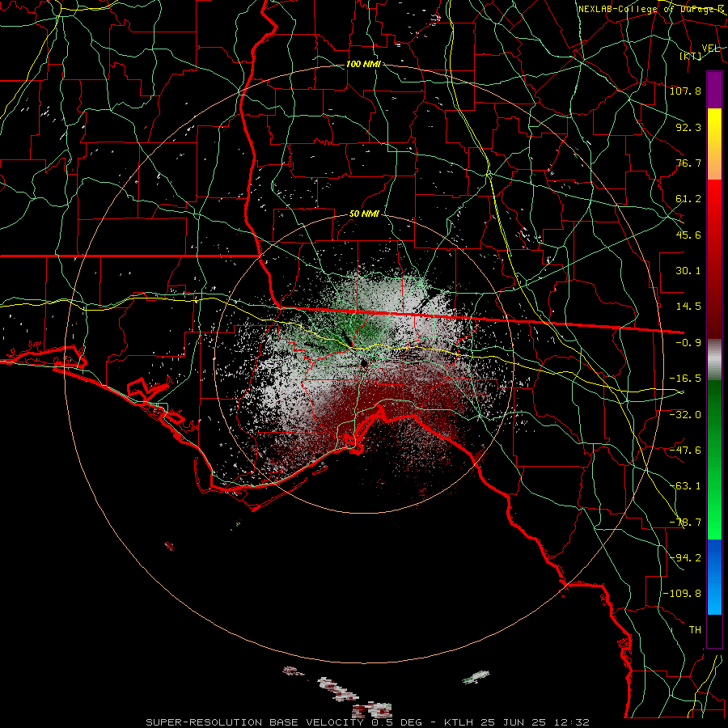Select the 14.5 legend value
The height and width of the screenshot is (728, 728).
pos(688,307)
